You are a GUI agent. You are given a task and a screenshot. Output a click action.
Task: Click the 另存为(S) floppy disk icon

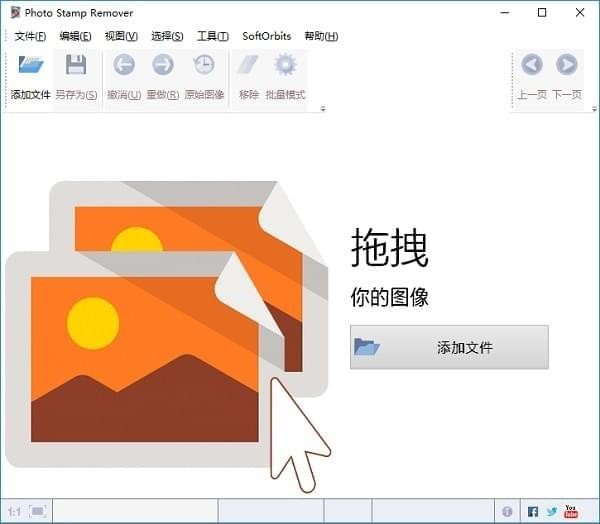(76, 65)
